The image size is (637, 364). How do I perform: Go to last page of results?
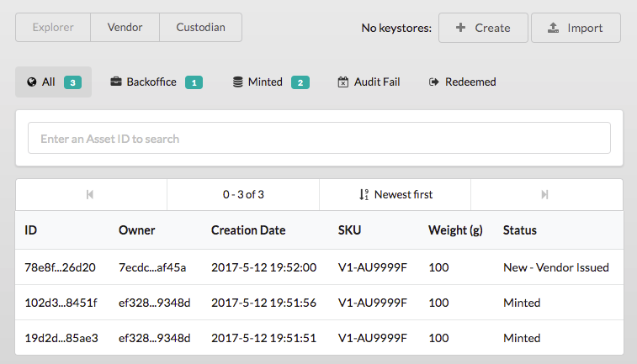[x=545, y=194]
